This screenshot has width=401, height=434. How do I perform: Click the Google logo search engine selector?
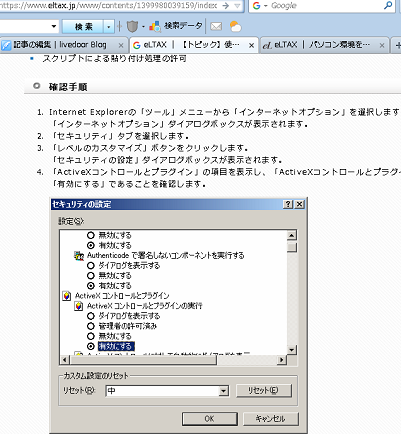coord(256,6)
